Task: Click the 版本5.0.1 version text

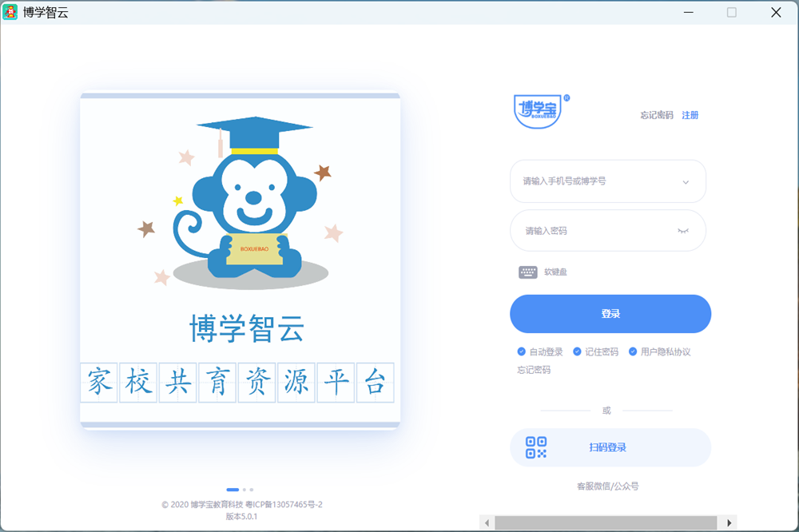Action: coord(241,516)
